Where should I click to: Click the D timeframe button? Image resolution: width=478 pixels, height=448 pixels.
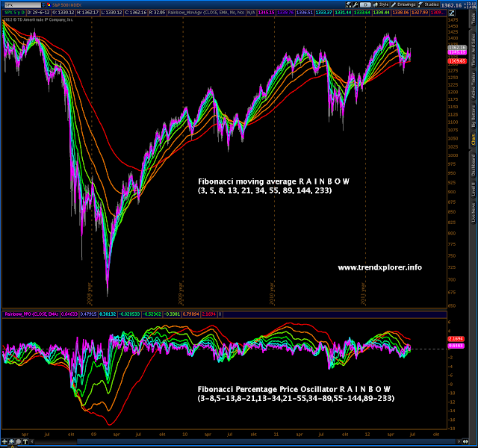click(x=365, y=4)
